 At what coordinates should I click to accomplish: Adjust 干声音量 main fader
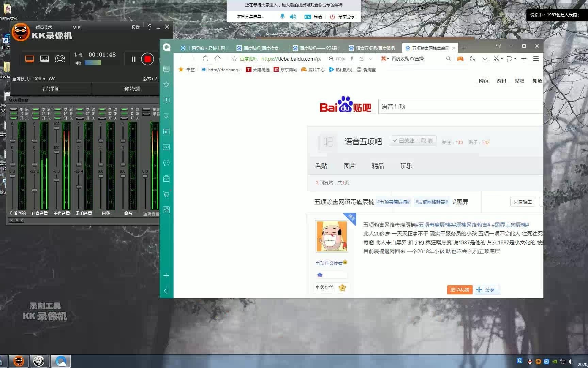56,180
